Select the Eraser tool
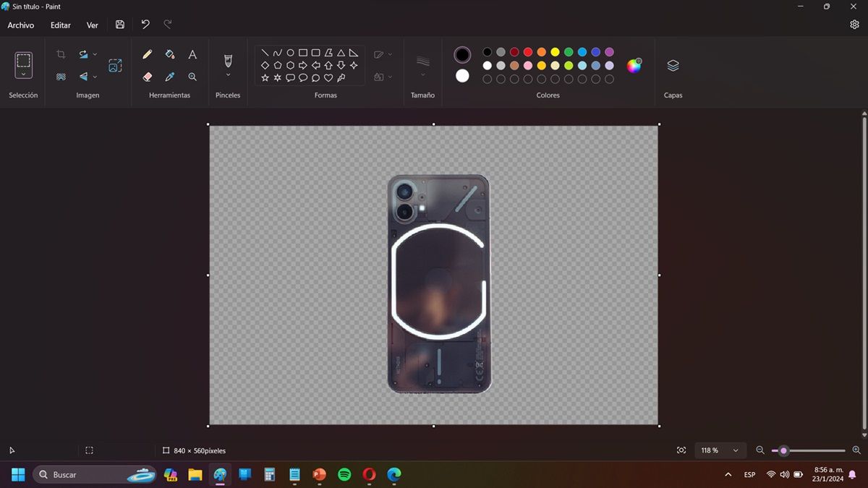This screenshot has width=868, height=488. (x=148, y=77)
